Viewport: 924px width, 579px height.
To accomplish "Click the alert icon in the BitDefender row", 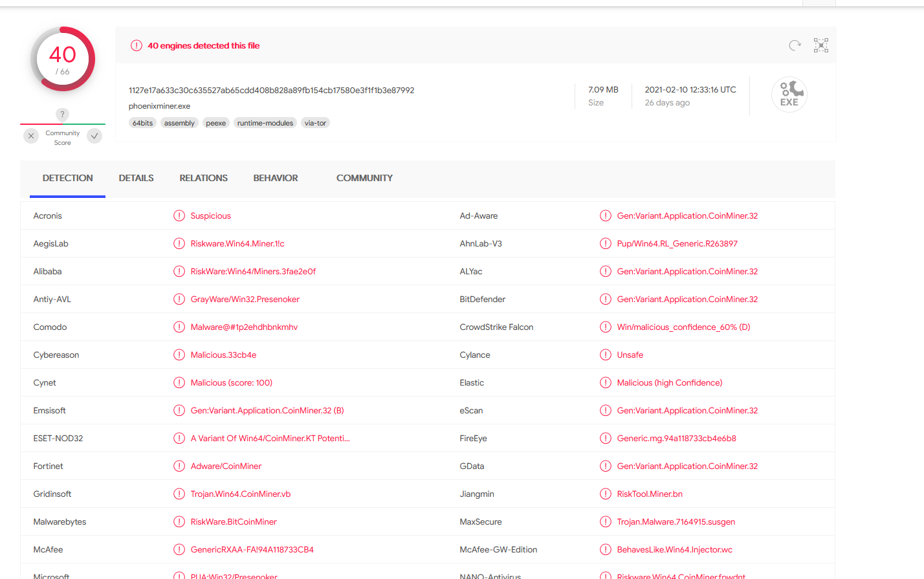I will (x=606, y=300).
